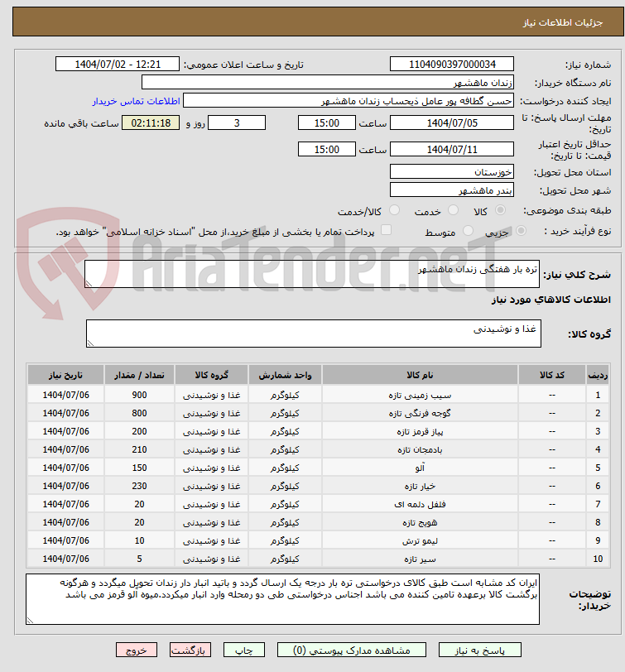Screen dimensions: 625x672
Task: Click quantity 800 in the table
Action: coord(139,413)
